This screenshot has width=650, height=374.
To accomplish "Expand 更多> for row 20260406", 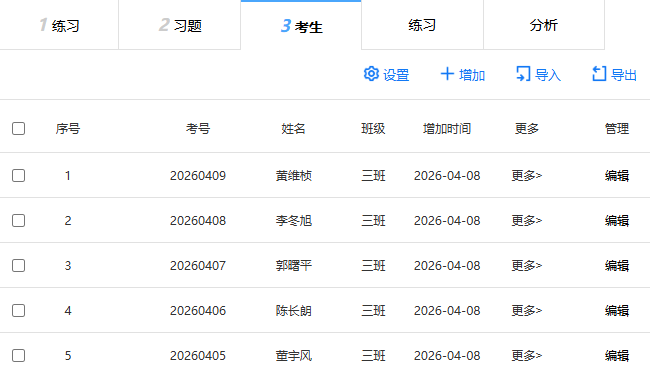I will (x=526, y=311).
